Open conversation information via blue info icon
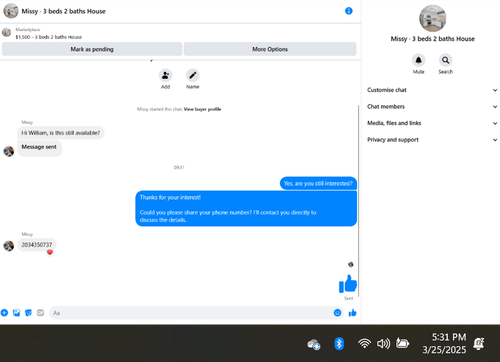The height and width of the screenshot is (362, 500). coord(349,11)
